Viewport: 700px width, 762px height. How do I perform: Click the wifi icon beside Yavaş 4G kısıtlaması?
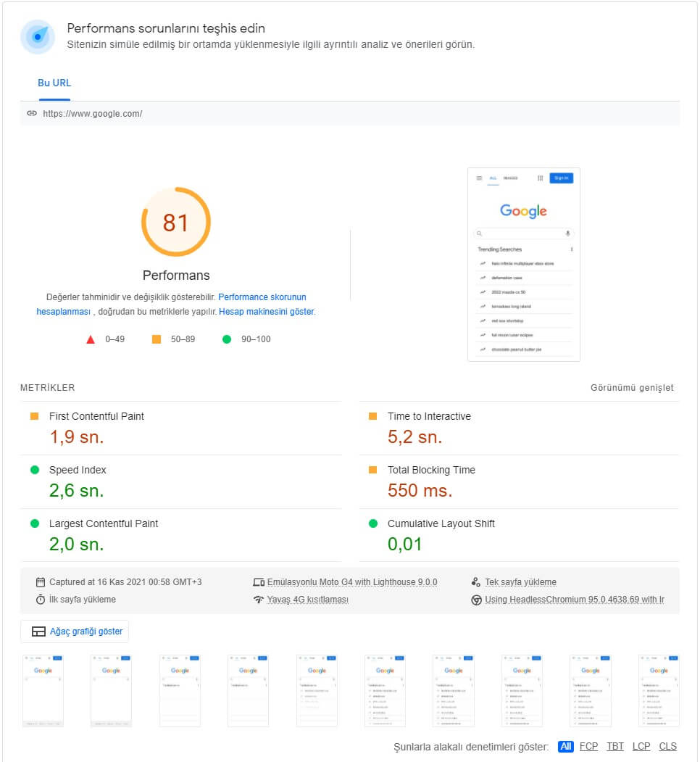coord(259,600)
